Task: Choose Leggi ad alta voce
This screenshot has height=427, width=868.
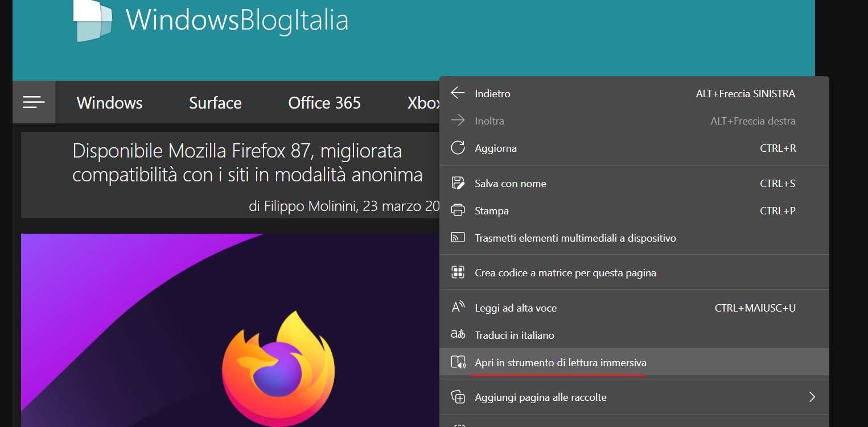Action: (x=634, y=308)
